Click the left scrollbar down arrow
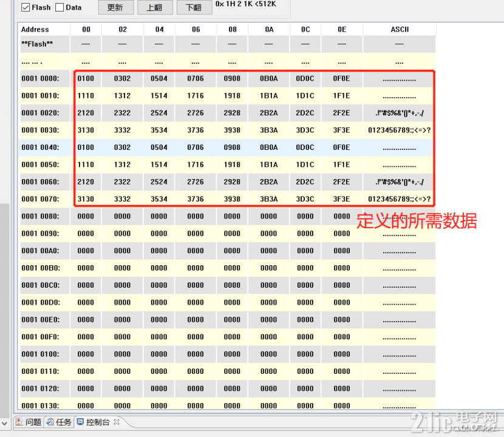 pos(4,423)
